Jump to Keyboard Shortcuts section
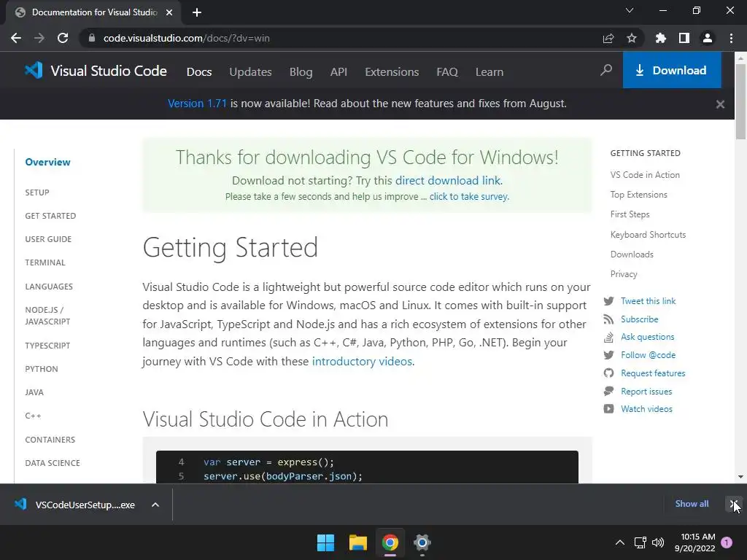Screen dimensions: 747x560 pyautogui.click(x=648, y=234)
